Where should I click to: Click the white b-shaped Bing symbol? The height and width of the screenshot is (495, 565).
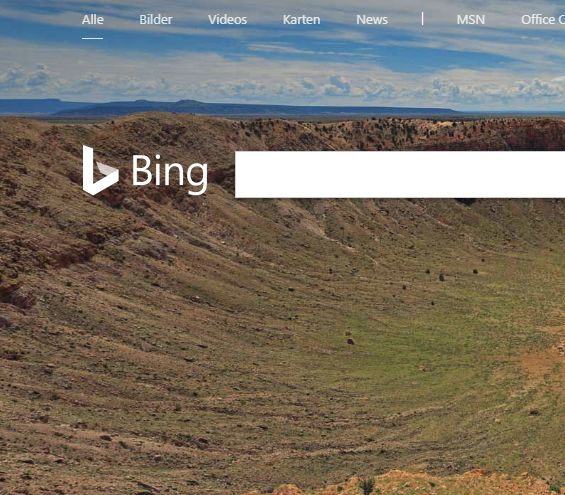click(101, 170)
